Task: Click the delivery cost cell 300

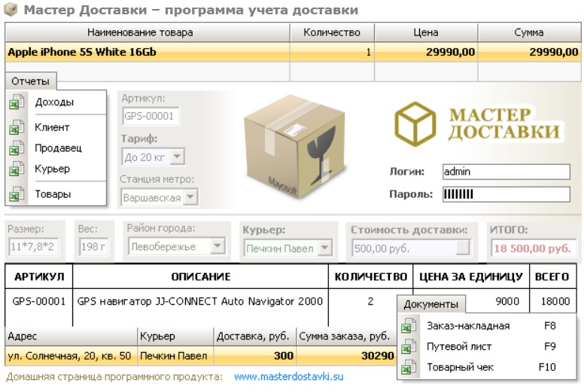Action: pos(254,356)
